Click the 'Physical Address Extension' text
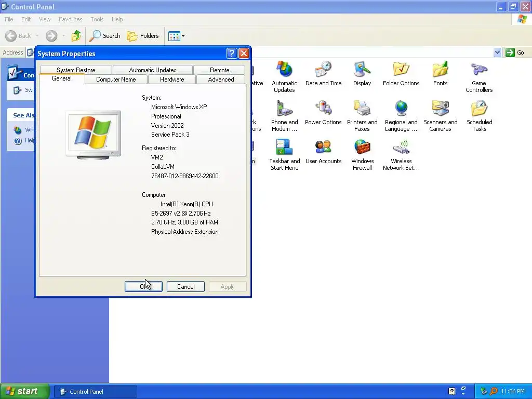The height and width of the screenshot is (399, 532). coord(184,232)
